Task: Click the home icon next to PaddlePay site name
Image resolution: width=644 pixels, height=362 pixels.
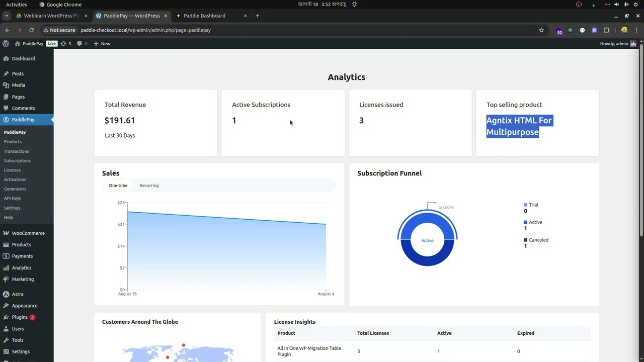Action: [x=17, y=44]
